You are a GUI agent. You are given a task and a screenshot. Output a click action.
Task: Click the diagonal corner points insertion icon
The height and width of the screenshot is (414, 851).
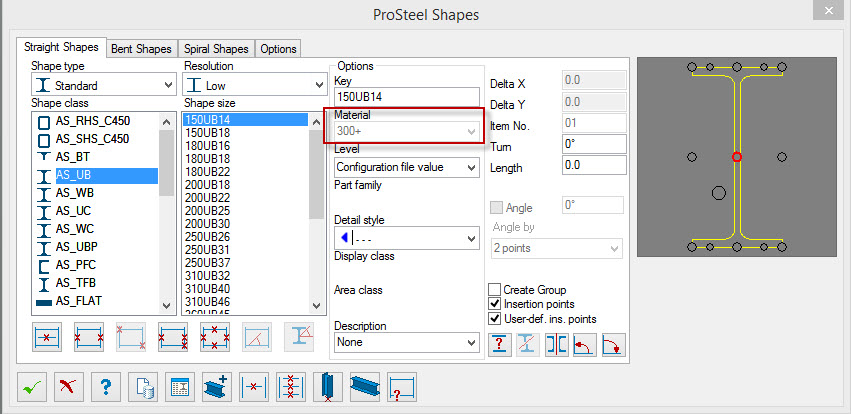click(131, 337)
